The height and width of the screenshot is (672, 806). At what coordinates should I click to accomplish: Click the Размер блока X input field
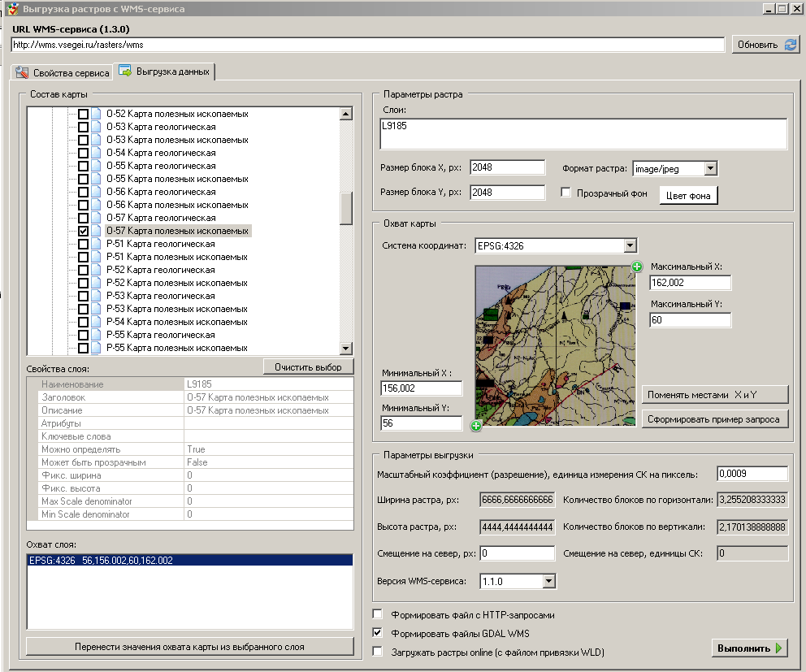tap(507, 167)
